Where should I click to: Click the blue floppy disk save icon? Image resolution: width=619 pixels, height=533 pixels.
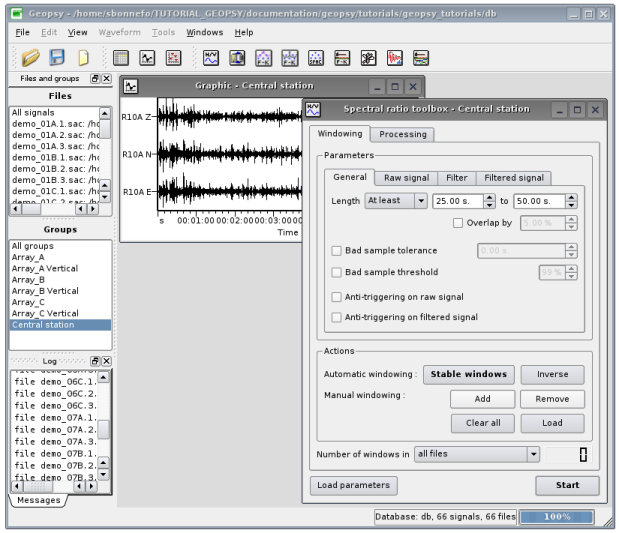pos(58,58)
